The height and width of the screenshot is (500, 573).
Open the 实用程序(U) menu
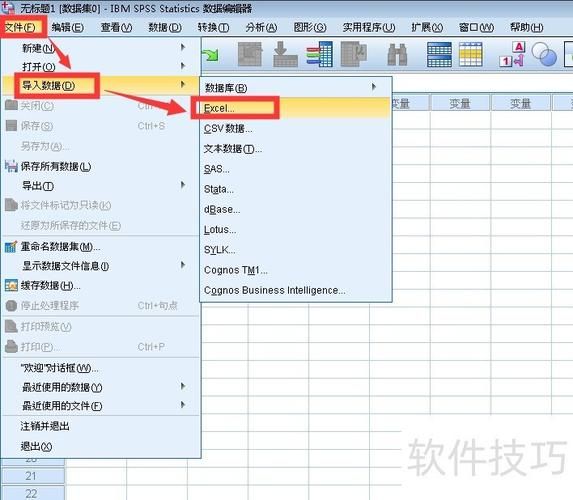(x=369, y=27)
